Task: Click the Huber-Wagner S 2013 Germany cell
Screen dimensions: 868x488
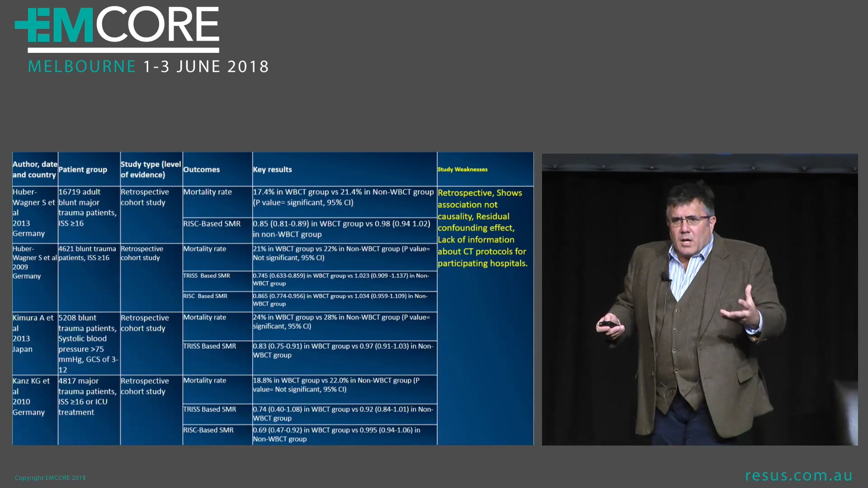Action: (x=34, y=212)
